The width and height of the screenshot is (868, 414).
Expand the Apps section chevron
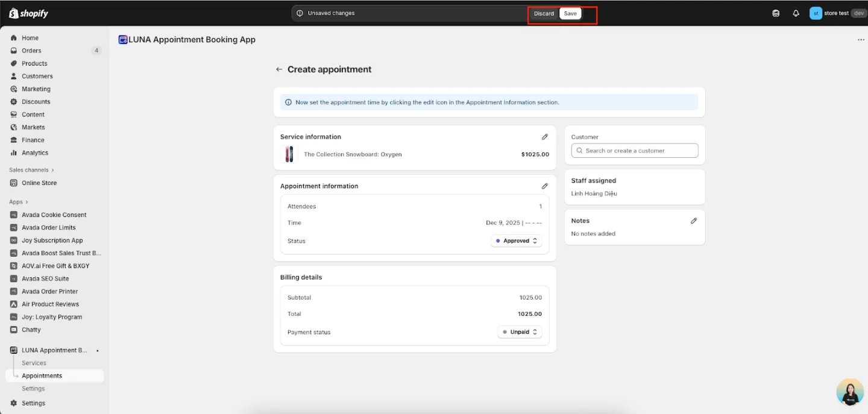pos(27,202)
